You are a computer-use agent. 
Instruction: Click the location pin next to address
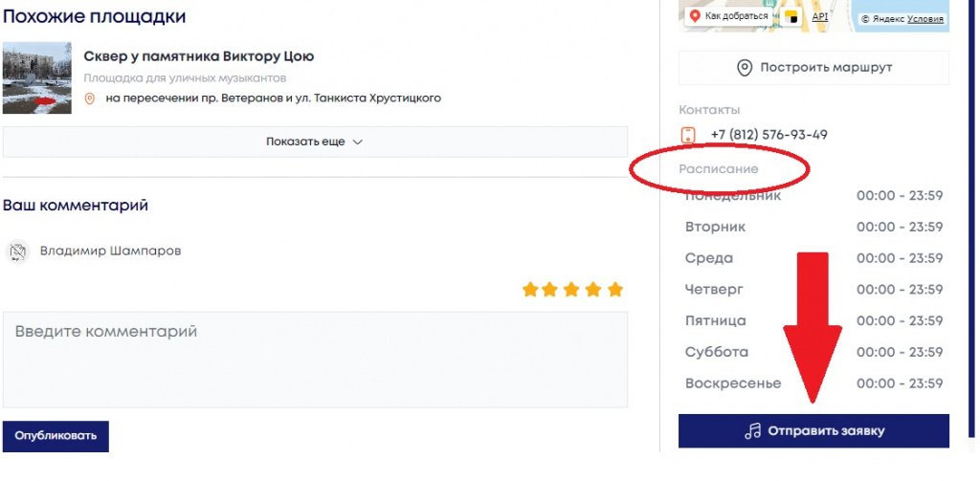tap(89, 98)
